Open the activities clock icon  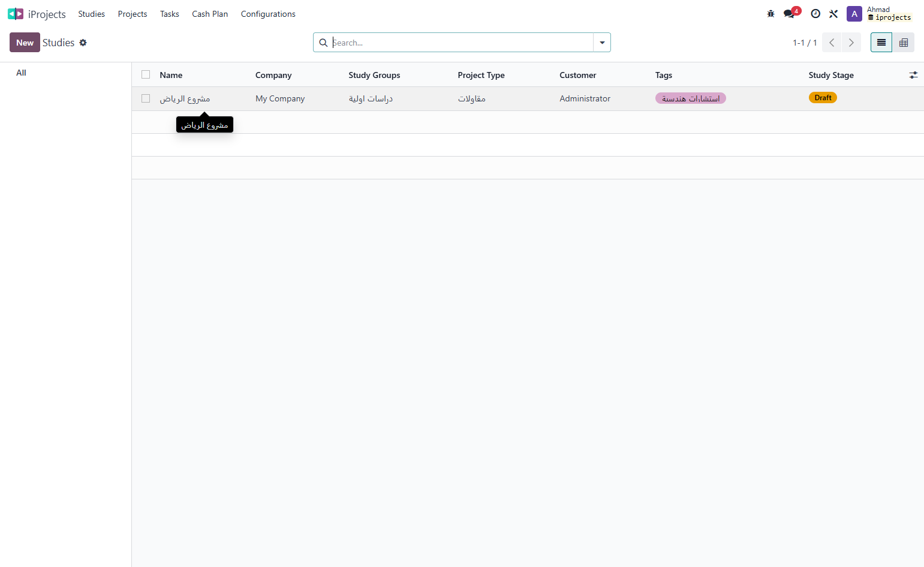[815, 14]
